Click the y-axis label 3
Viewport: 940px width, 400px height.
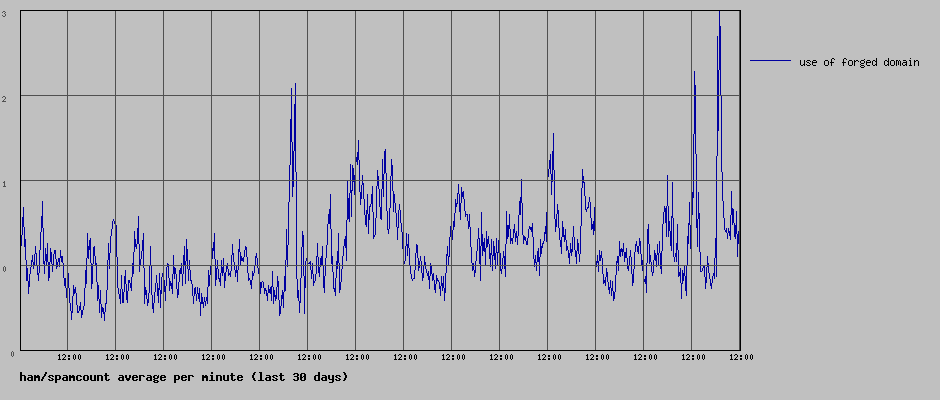pos(4,13)
